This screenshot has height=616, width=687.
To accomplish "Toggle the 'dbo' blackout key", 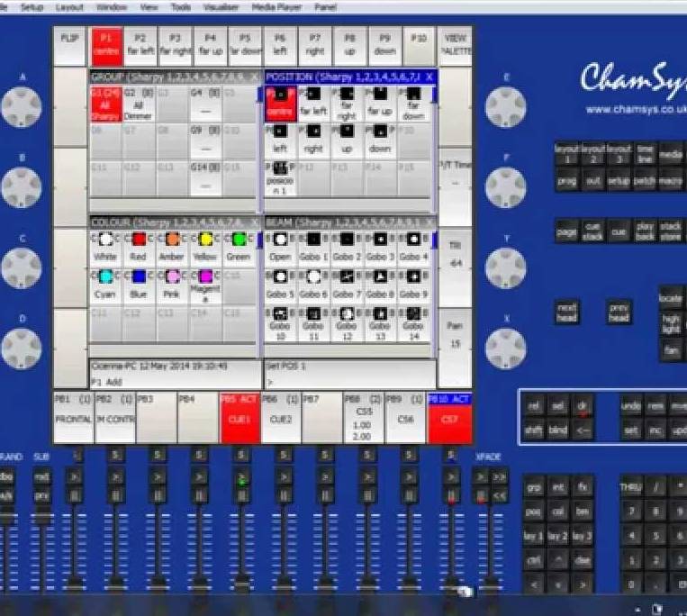I will point(6,476).
